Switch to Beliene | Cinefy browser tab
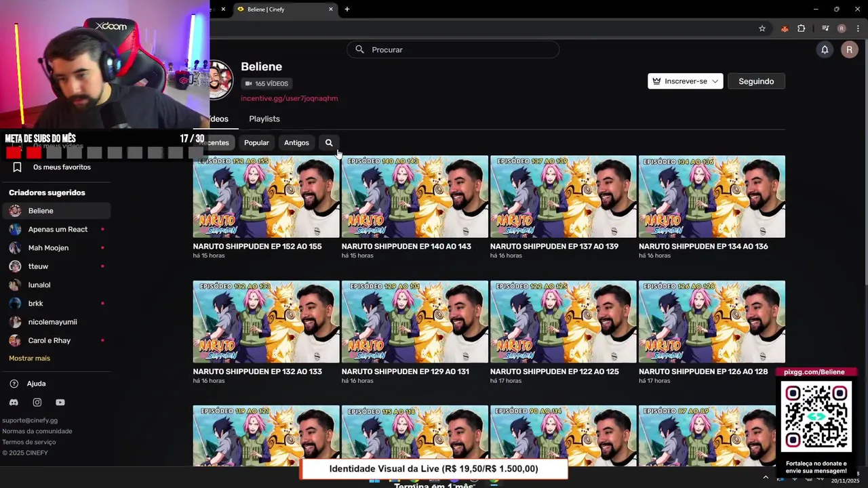The height and width of the screenshot is (488, 868). pos(285,9)
